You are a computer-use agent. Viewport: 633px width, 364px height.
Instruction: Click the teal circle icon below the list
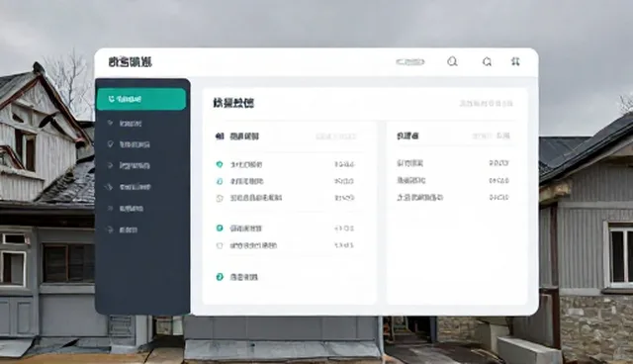(x=220, y=277)
